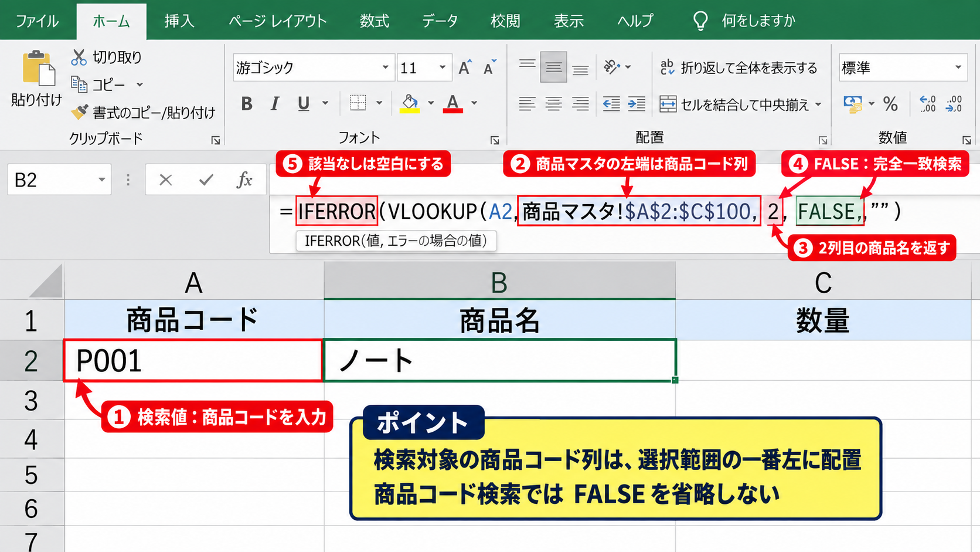Expand the Name Box dropdown next to B2
The image size is (980, 552).
point(101,180)
